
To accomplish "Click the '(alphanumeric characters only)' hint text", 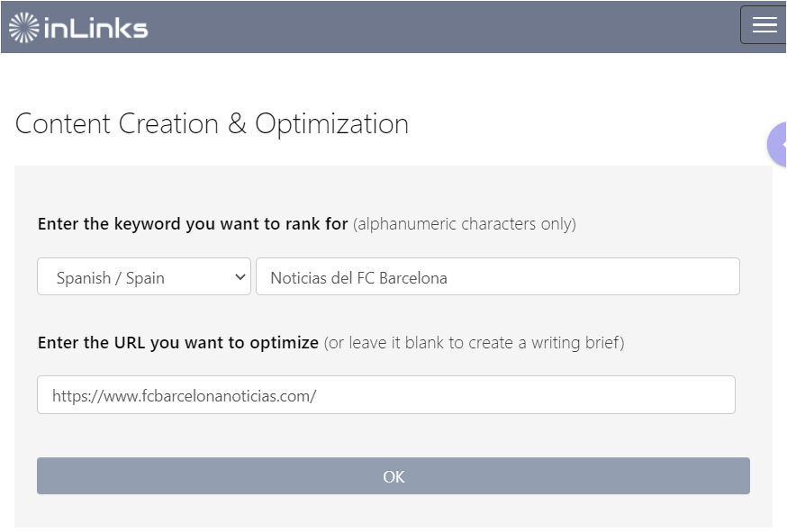I will pyautogui.click(x=465, y=224).
